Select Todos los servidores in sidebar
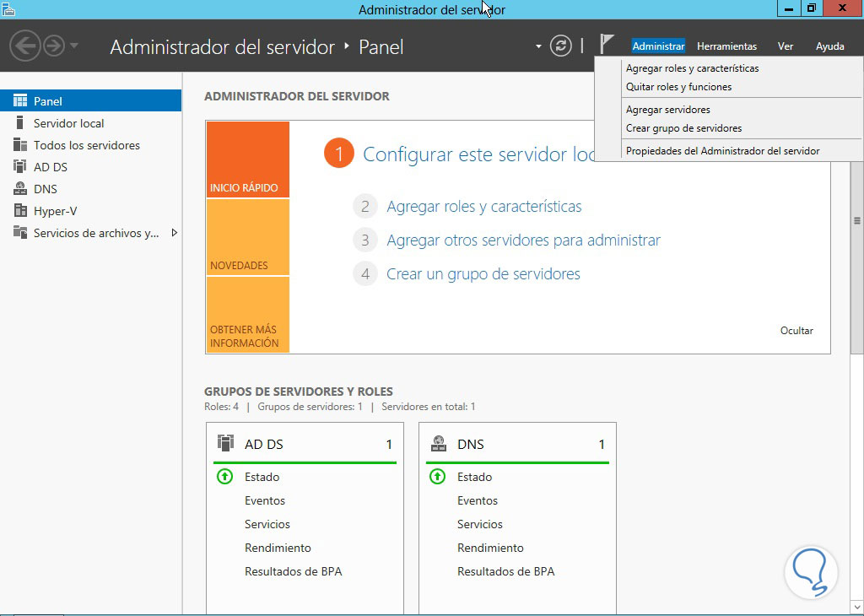Viewport: 864px width, 616px height. (87, 145)
